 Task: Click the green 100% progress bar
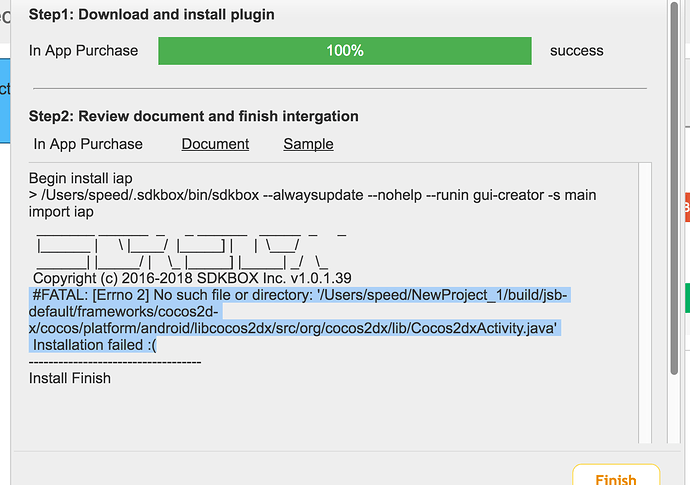344,50
